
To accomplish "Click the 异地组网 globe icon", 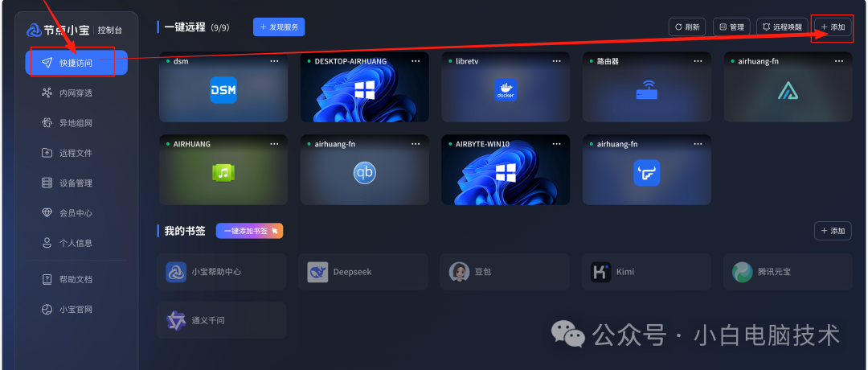I will click(47, 123).
